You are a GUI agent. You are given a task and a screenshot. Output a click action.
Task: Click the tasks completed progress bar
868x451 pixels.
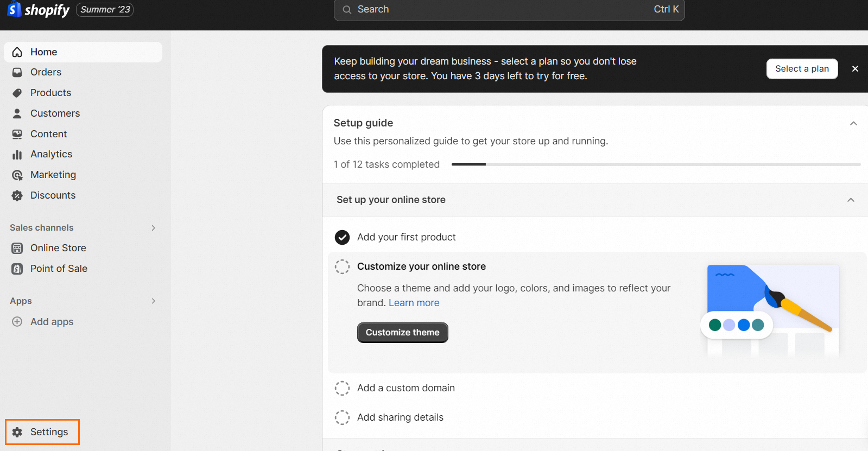656,164
